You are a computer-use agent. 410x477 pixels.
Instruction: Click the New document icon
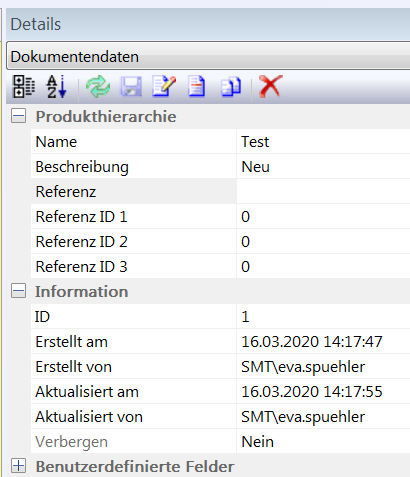tap(197, 86)
